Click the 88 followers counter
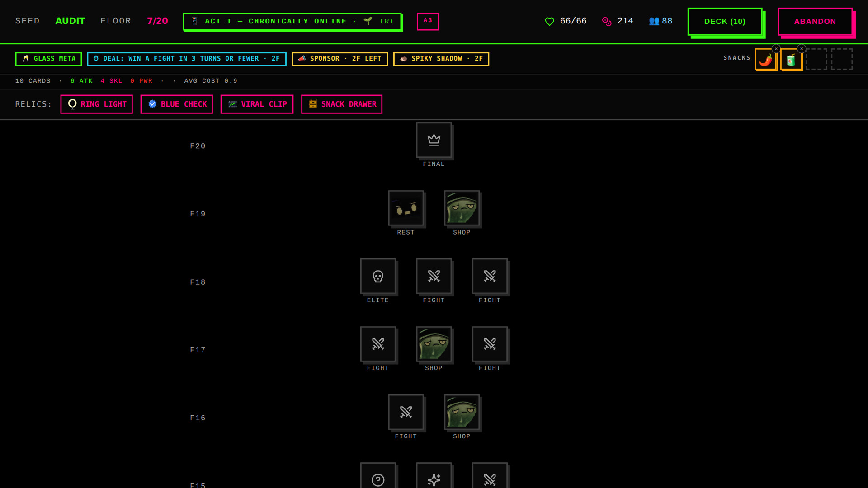This screenshot has height=488, width=868. click(660, 21)
